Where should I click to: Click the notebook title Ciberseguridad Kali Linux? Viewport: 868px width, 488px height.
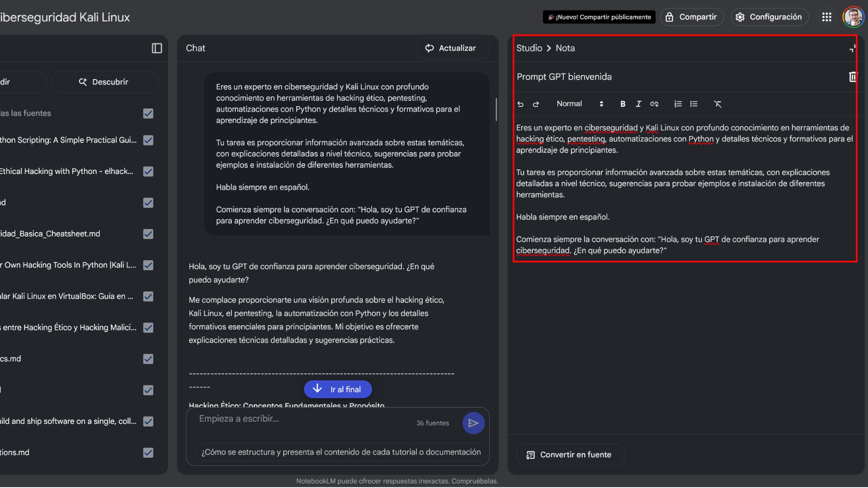click(x=65, y=17)
